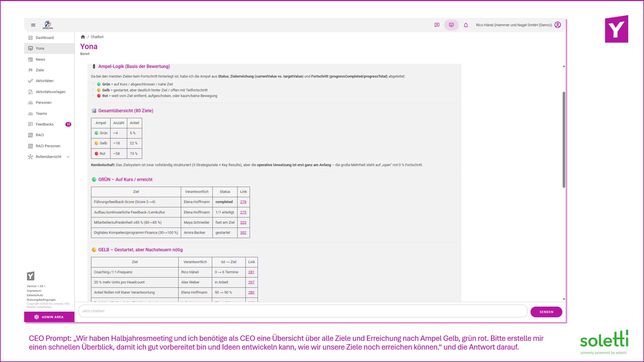Click the 'Amira Becker' cell

(x=197, y=233)
